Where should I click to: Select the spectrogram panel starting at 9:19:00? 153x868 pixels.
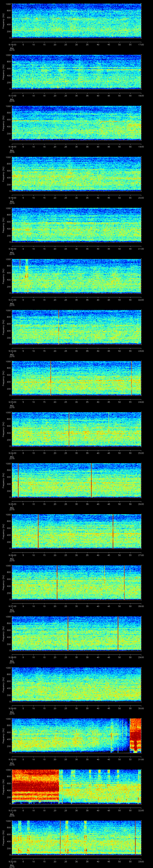click(77, 174)
